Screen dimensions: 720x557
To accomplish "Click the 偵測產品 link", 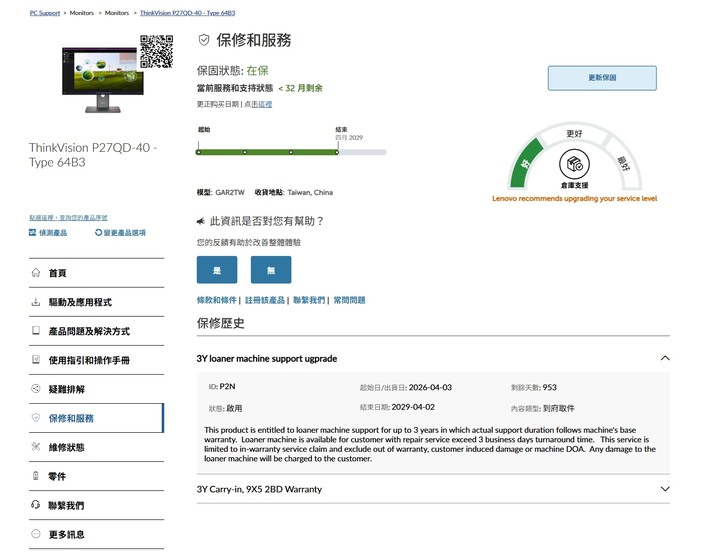I will coord(53,233).
